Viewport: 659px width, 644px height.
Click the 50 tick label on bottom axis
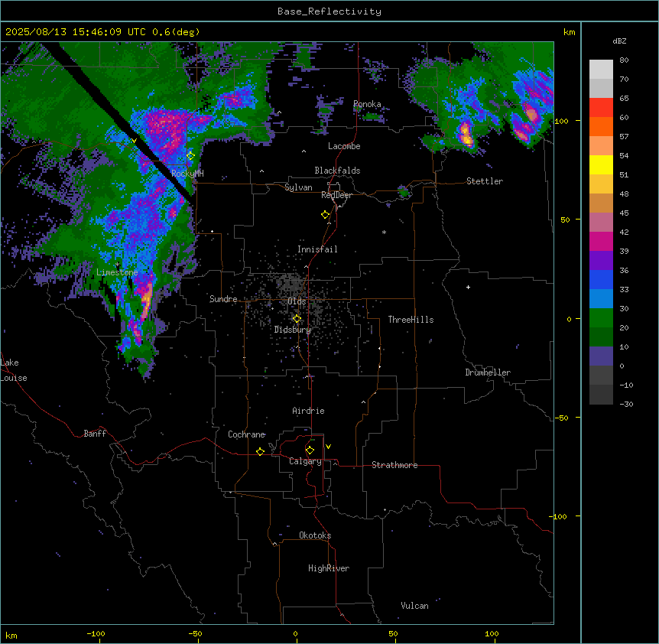pos(393,633)
